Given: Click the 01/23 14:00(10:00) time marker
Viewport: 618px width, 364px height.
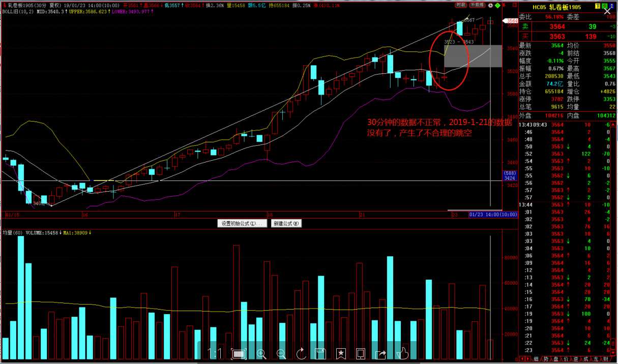Looking at the screenshot, I should tap(493, 215).
